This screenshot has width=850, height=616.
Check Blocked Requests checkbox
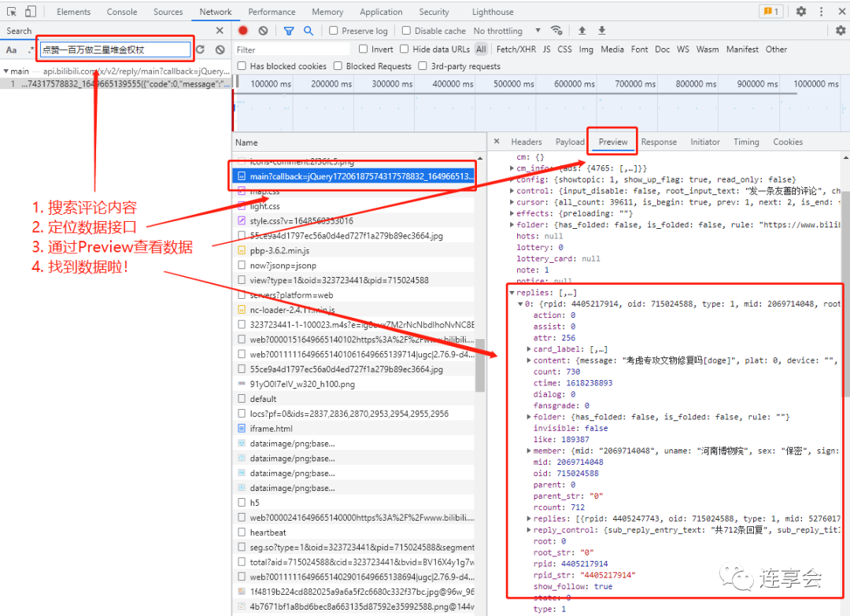[x=338, y=65]
